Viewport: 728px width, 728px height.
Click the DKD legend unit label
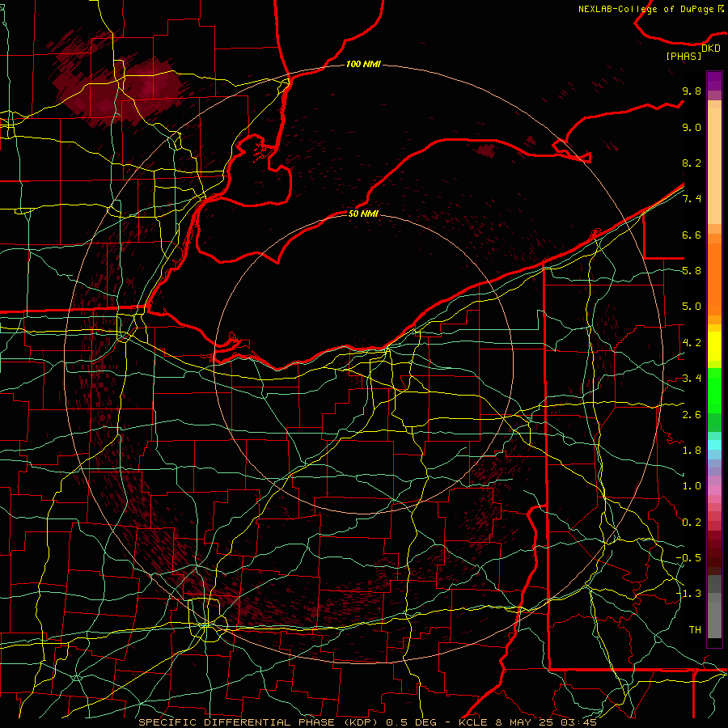(711, 49)
